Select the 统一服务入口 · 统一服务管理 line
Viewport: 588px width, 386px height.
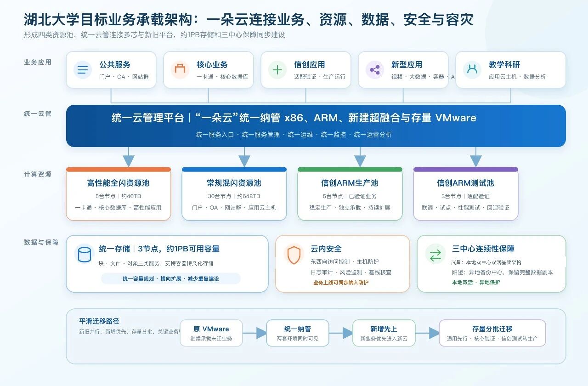pos(294,135)
